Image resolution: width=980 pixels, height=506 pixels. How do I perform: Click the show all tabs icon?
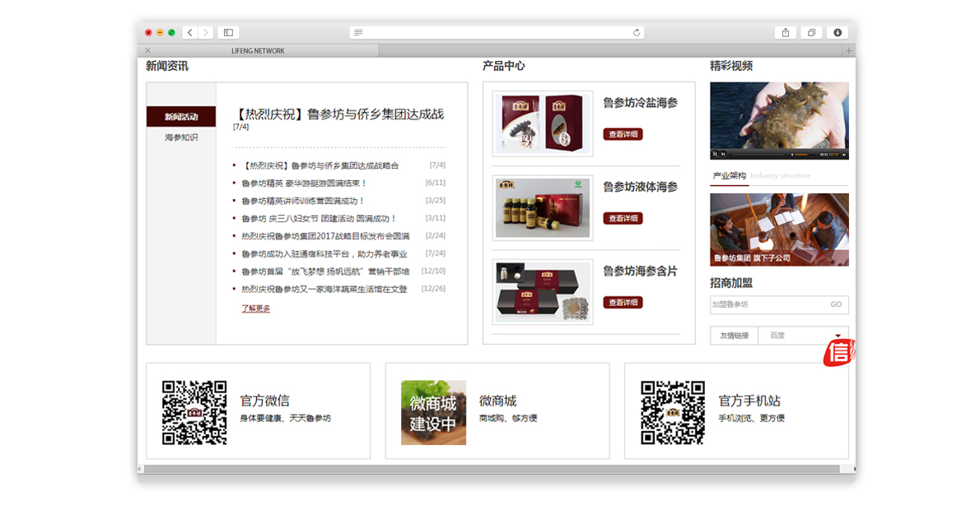tap(811, 33)
